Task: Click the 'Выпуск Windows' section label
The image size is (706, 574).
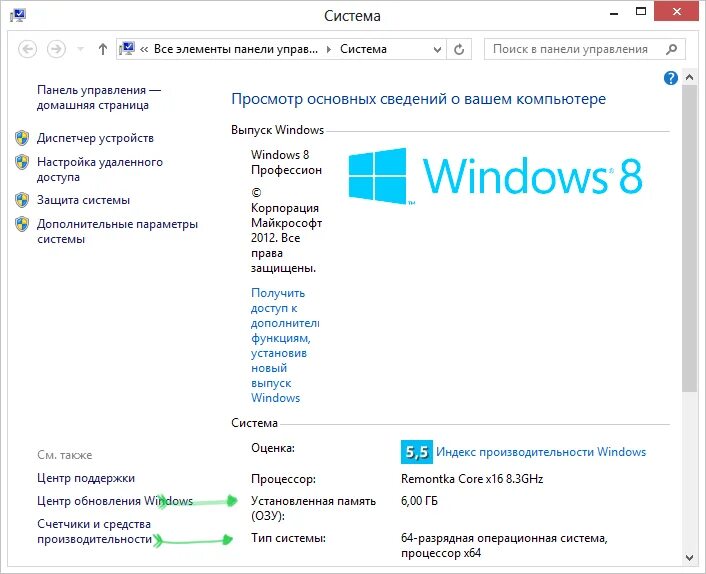Action: 277,130
